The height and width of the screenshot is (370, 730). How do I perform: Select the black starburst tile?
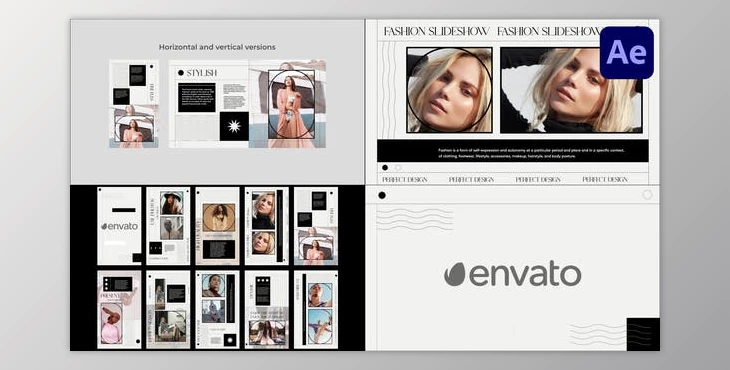(234, 126)
